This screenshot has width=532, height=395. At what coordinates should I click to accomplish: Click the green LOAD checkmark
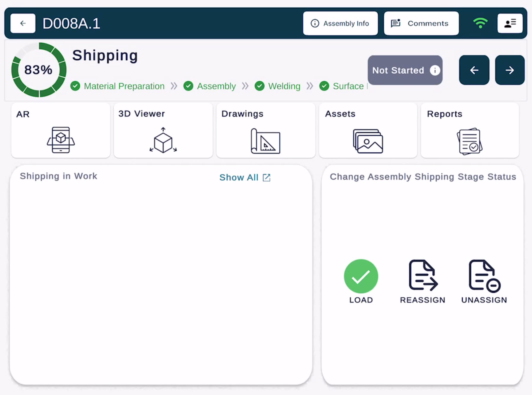(x=361, y=276)
